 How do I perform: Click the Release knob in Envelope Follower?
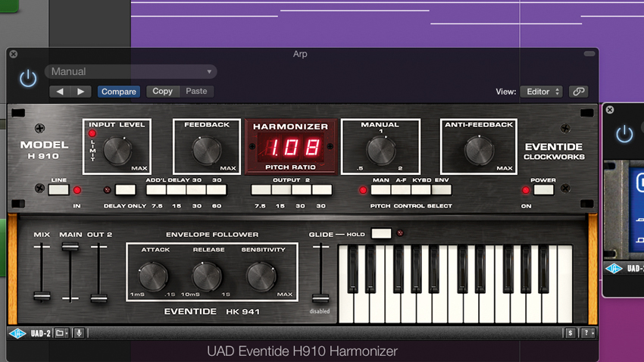coord(207,276)
